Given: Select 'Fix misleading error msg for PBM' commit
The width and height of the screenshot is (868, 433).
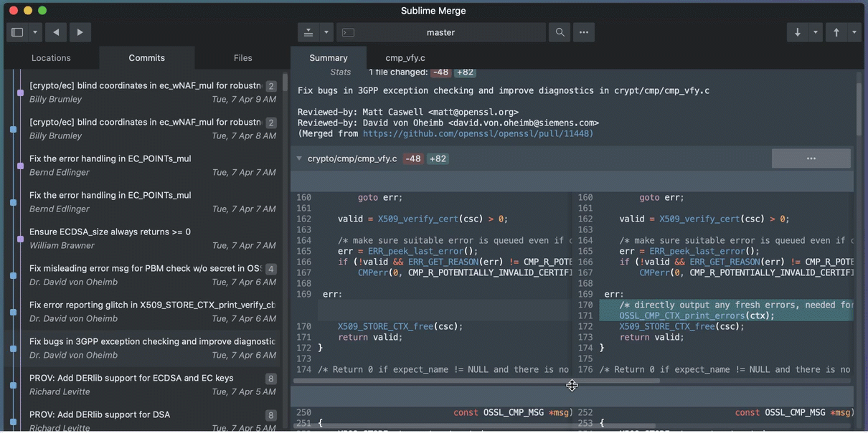Looking at the screenshot, I should point(151,275).
